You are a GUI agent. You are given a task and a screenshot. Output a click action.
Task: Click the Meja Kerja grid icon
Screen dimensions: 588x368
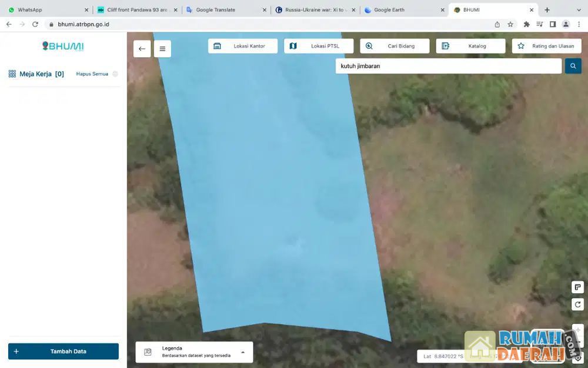[12, 74]
